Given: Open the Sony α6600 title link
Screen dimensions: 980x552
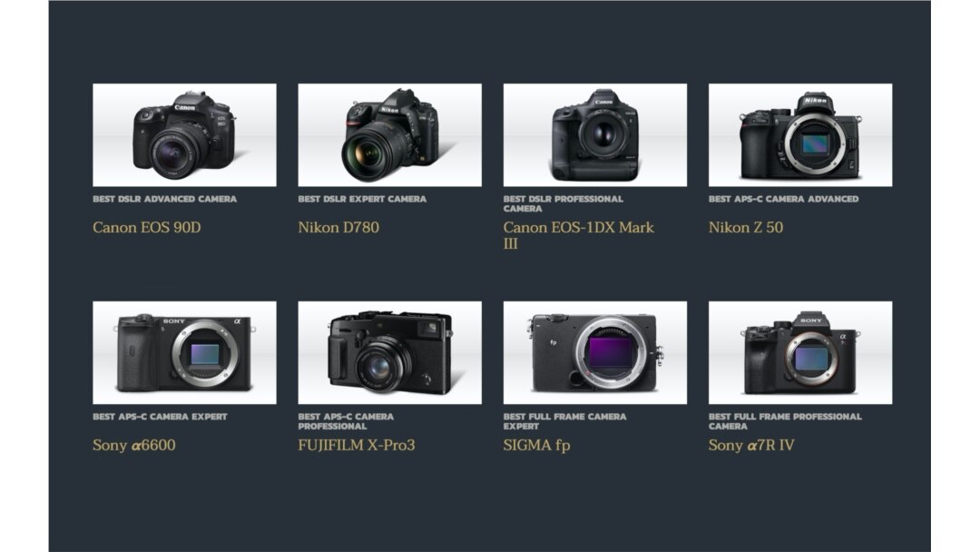Looking at the screenshot, I should point(133,445).
